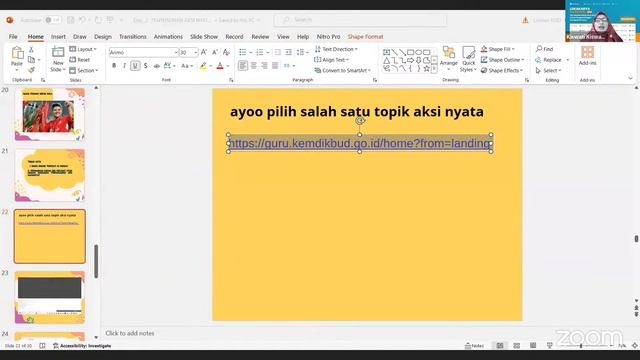Screen dimensions: 640x360
Task: Click Decrease Font Size icon
Action: (215, 52)
